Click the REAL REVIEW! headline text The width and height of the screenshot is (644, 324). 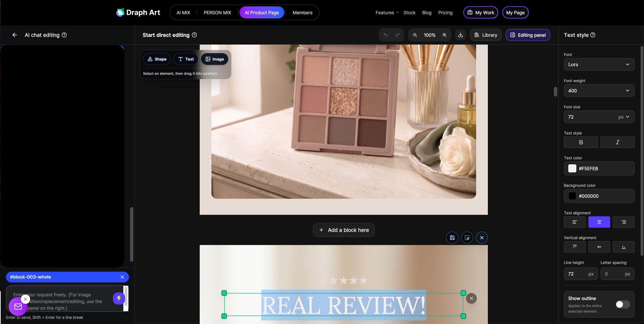tap(344, 305)
